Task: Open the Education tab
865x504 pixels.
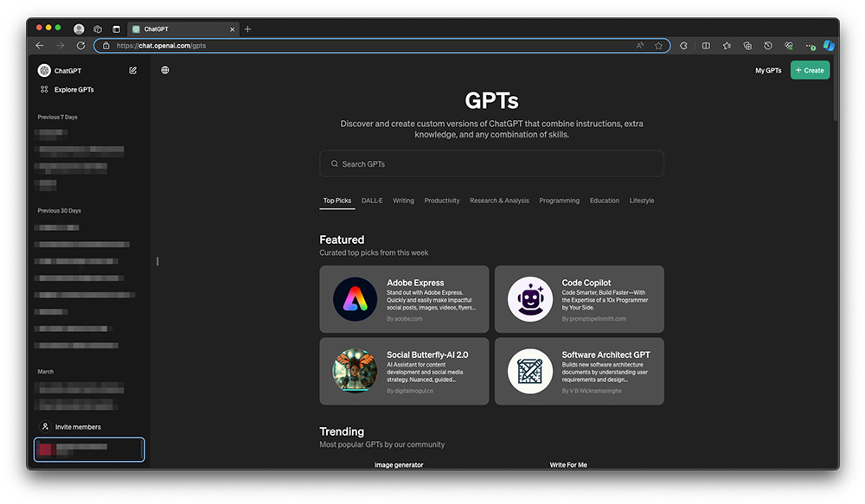Action: coord(605,201)
